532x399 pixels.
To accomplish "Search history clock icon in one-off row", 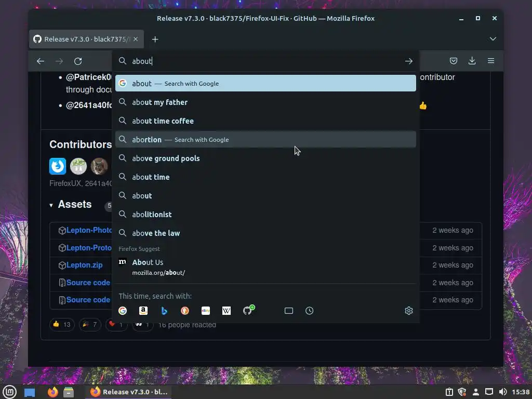I will click(x=310, y=311).
